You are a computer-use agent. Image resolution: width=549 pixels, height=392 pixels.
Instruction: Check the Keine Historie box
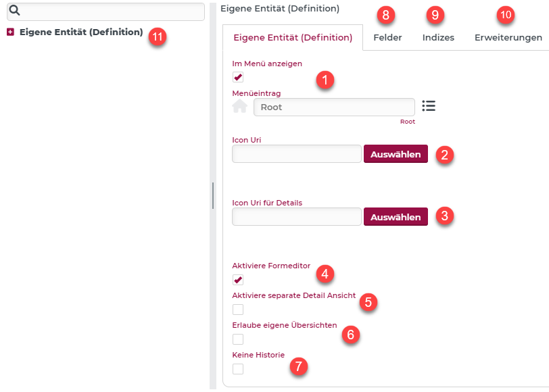238,369
